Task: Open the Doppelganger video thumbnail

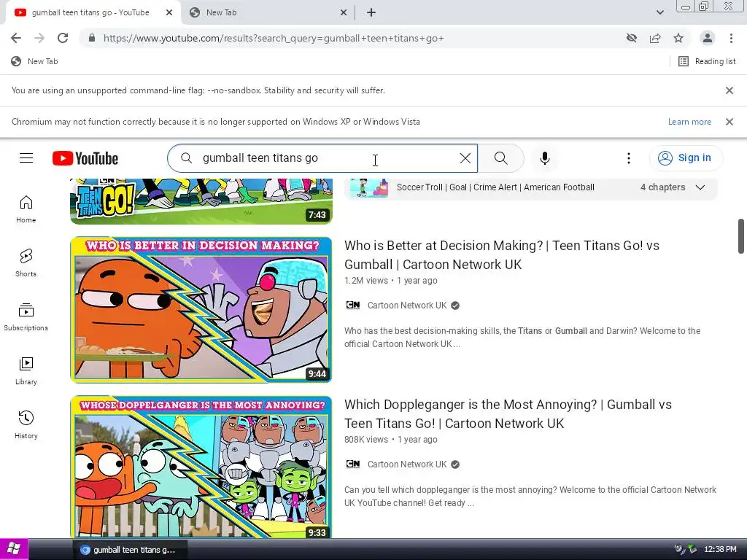Action: 201,467
